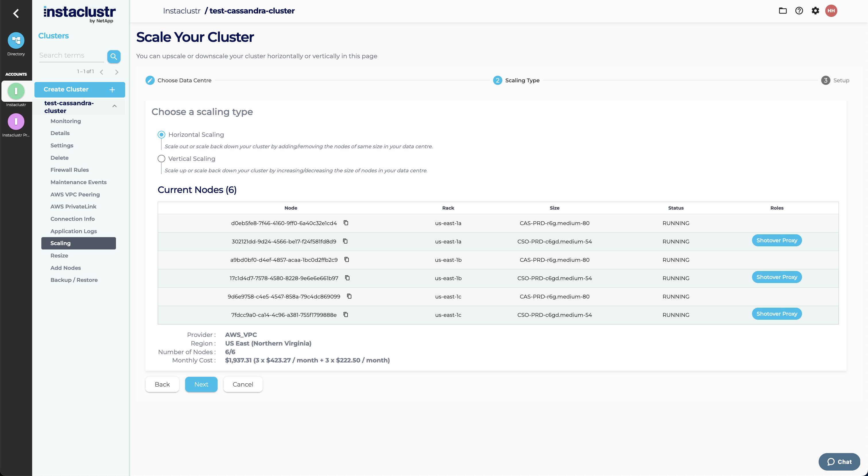The height and width of the screenshot is (476, 868).
Task: Select the Horizontal Scaling radio button
Action: (161, 135)
